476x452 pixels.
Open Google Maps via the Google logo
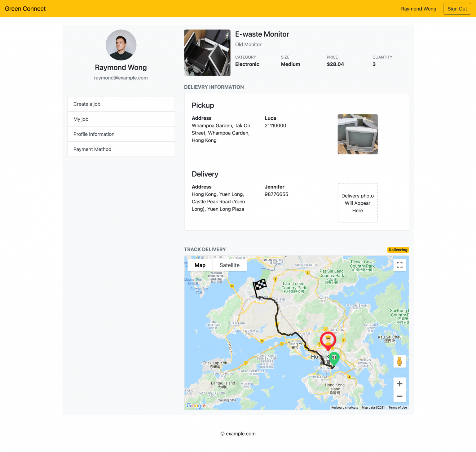pyautogui.click(x=196, y=405)
